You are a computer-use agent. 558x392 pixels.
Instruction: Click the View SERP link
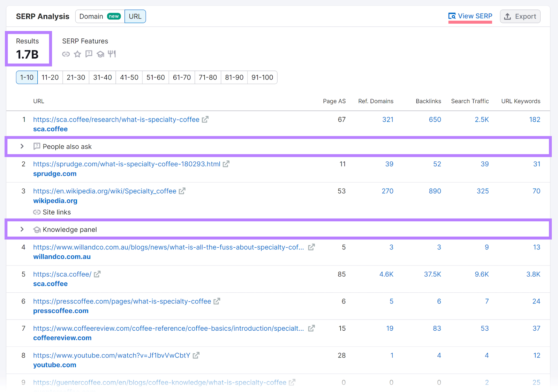tap(470, 16)
